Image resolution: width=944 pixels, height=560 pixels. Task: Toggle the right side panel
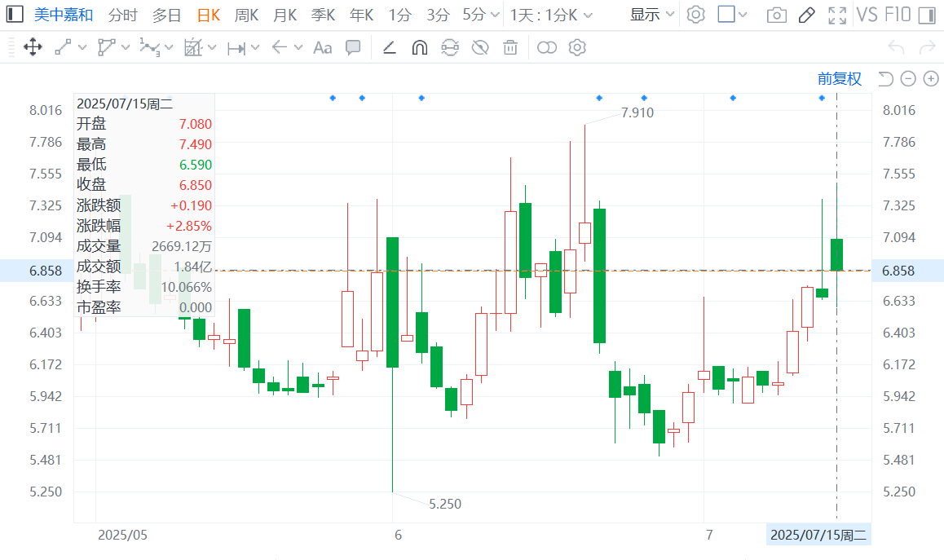926,15
